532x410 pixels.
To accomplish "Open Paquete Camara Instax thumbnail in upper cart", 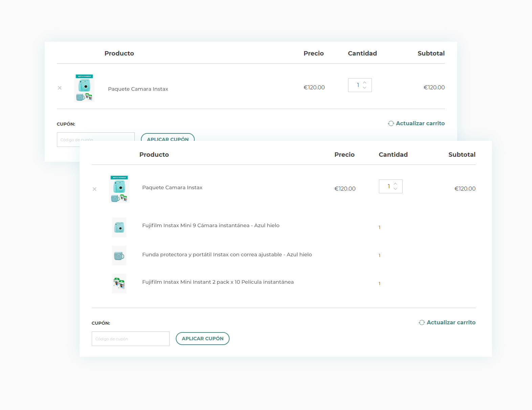I will [84, 88].
